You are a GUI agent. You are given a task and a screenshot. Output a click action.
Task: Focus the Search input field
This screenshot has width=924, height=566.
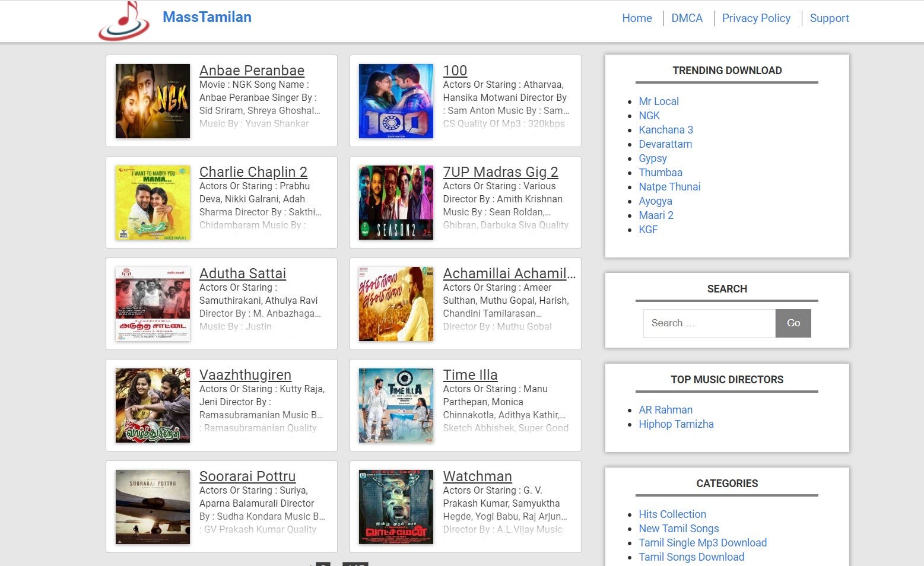pos(709,323)
